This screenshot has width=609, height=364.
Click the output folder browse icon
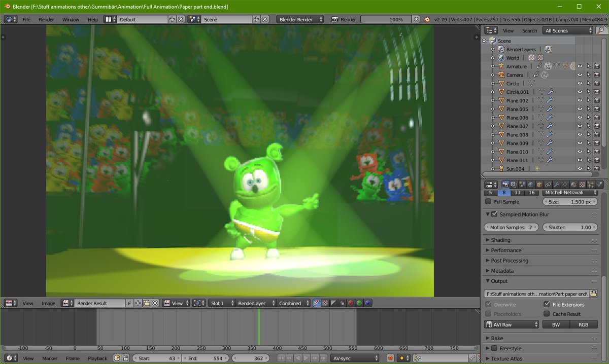click(x=593, y=294)
